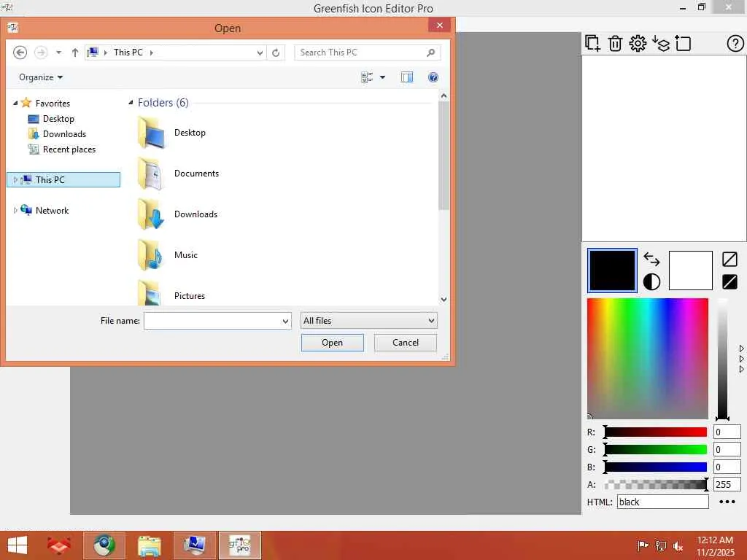This screenshot has height=560, width=747.
Task: Open the dialog help icon
Action: point(433,77)
